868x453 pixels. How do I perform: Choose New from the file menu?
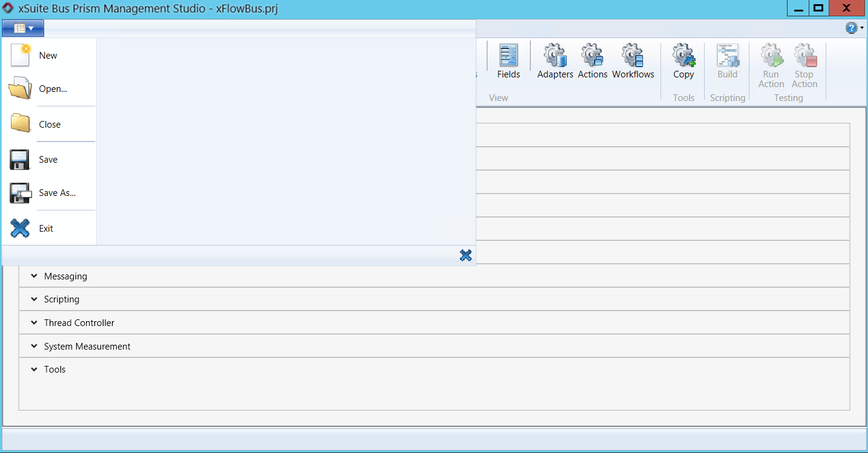(48, 56)
